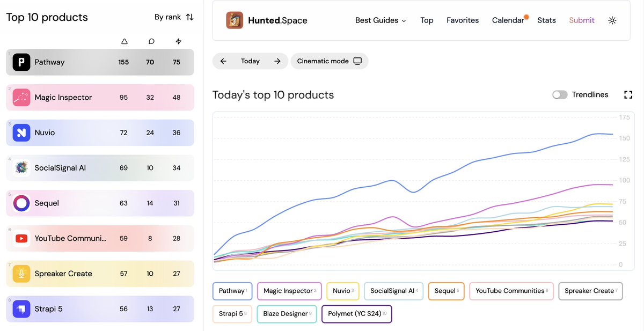Open the Stats page
The height and width of the screenshot is (331, 644).
546,20
